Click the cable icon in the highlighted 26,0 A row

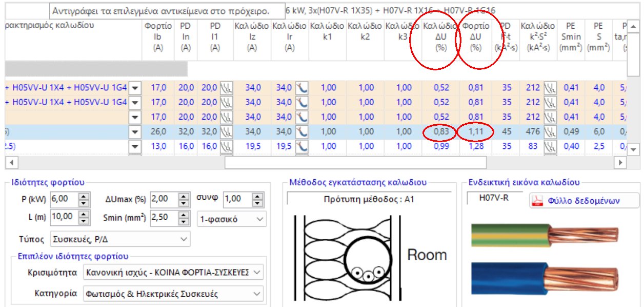click(302, 132)
